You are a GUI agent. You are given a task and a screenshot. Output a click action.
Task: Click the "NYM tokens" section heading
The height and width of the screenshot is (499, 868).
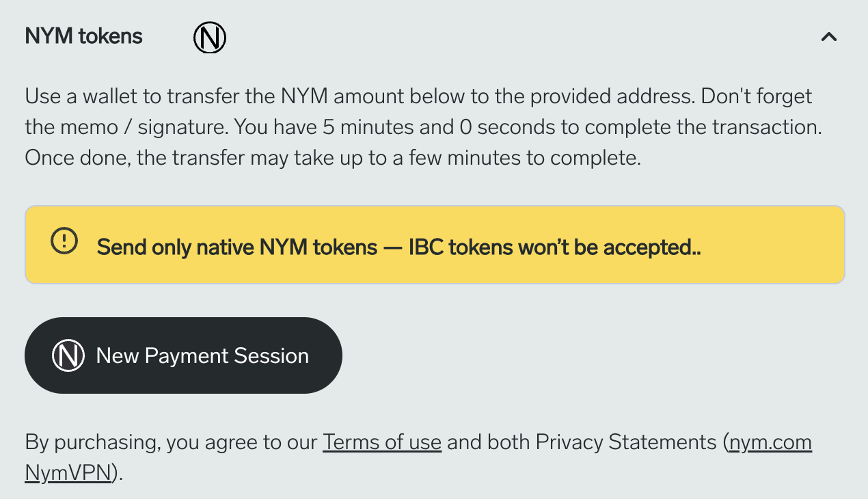coord(83,37)
